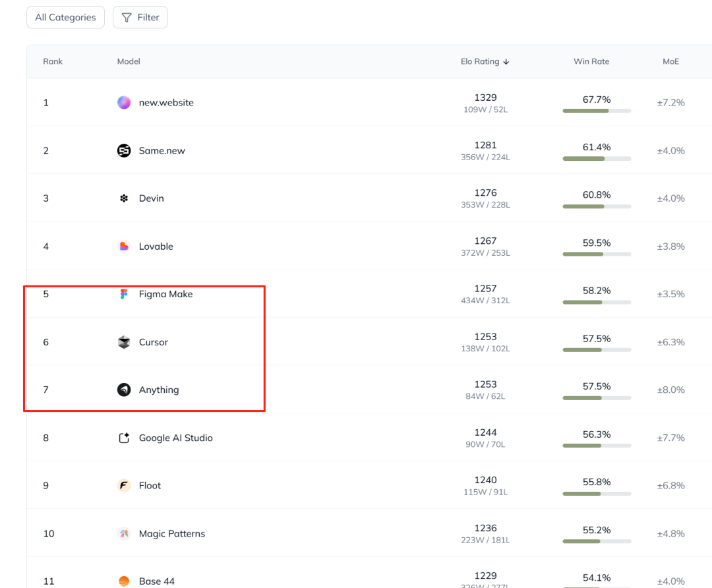Click the Same.new logo icon
The image size is (712, 588).
[124, 150]
